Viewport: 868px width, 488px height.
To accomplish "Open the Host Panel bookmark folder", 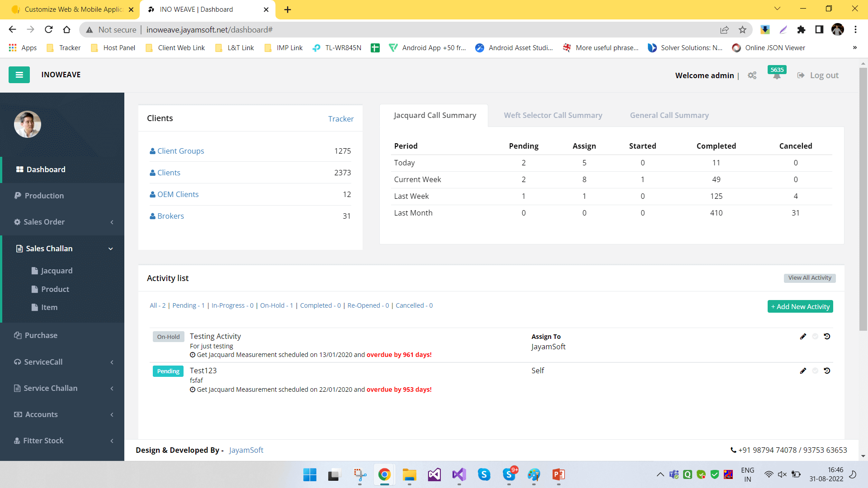I will tap(113, 47).
